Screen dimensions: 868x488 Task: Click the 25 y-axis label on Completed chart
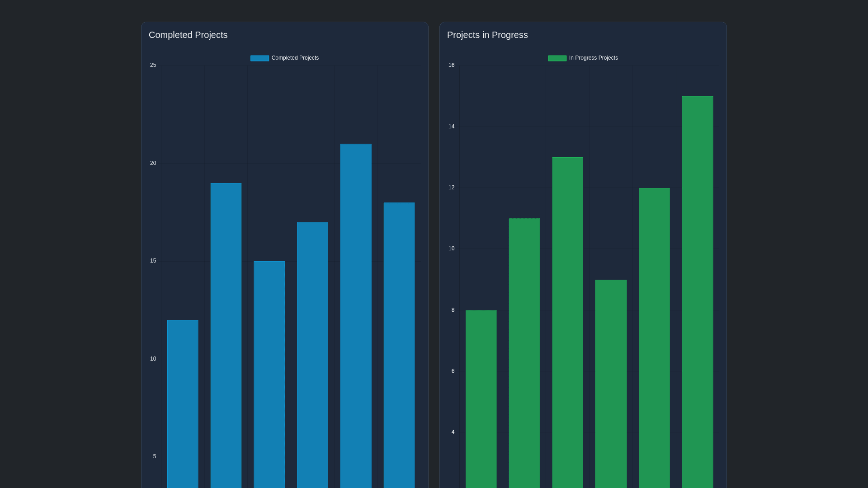pyautogui.click(x=153, y=65)
